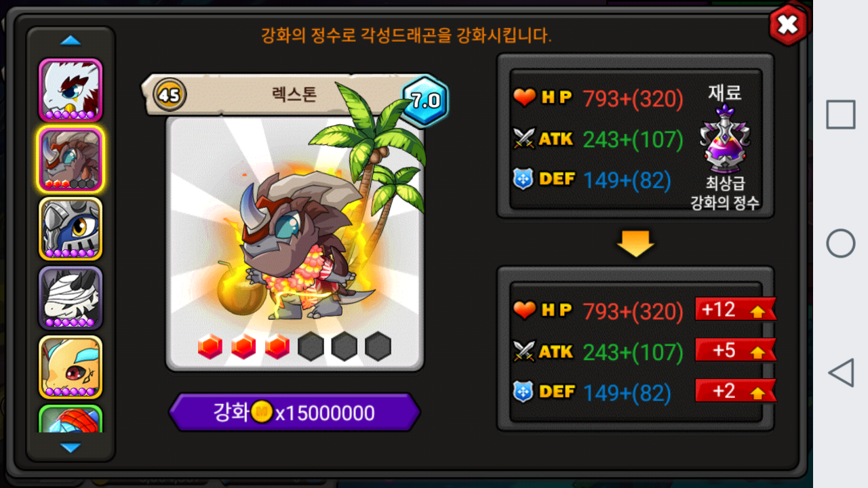Tap the +5 ATK increase banner

[x=736, y=350]
